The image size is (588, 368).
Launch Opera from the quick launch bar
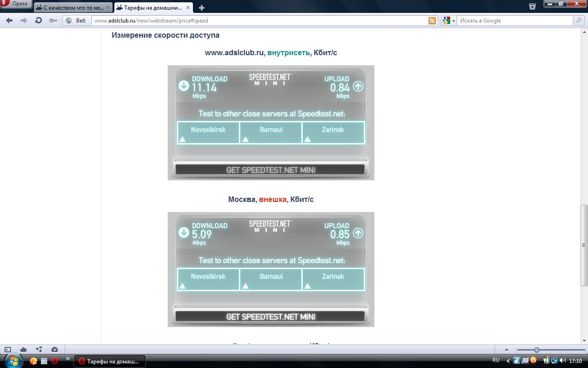coord(55,361)
